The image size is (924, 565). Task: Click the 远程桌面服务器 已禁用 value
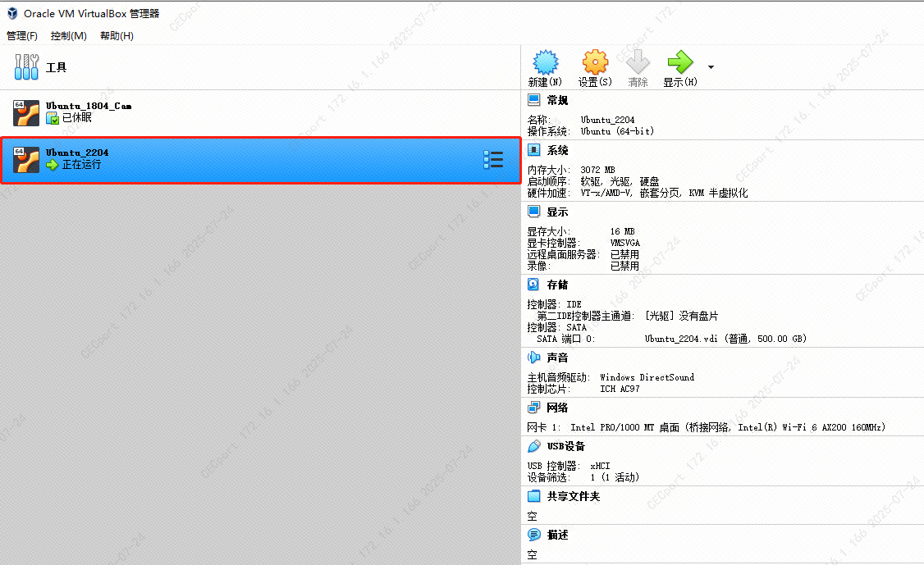tap(624, 254)
